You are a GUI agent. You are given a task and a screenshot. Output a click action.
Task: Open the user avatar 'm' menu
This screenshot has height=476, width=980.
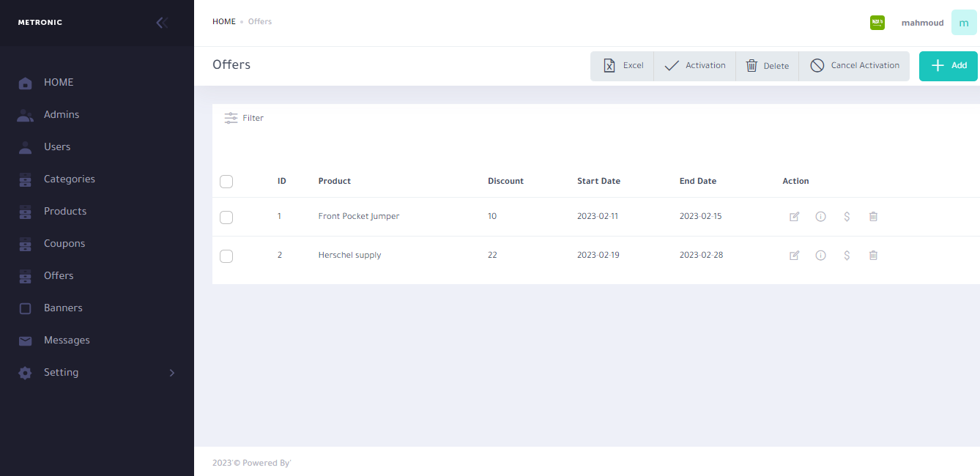(964, 23)
